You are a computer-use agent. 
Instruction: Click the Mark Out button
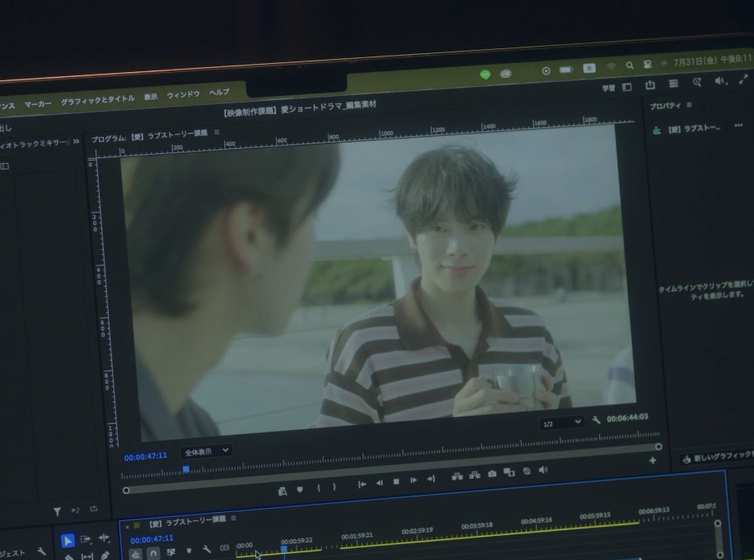click(x=334, y=487)
